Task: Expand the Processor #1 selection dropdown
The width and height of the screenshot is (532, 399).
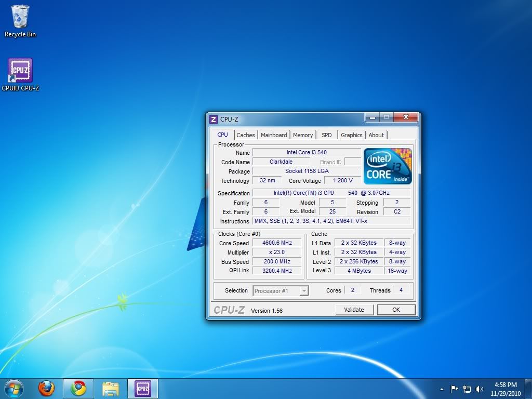Action: 304,291
